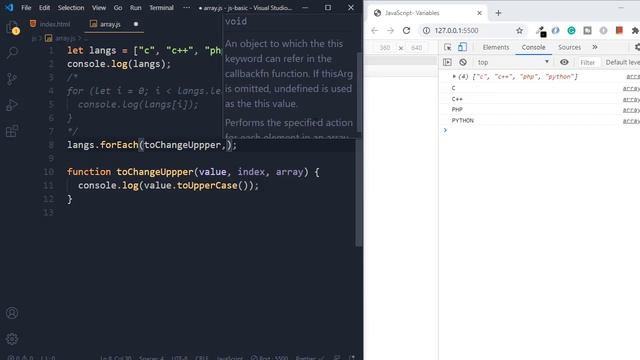Open the Source Control view
Image resolution: width=640 pixels, height=360 pixels.
pos(12,79)
